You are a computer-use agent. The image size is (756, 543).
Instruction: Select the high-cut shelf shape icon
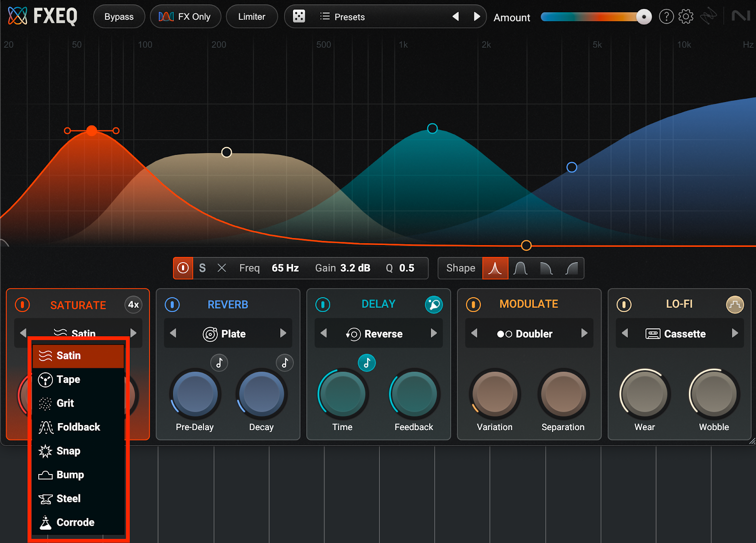tap(546, 268)
